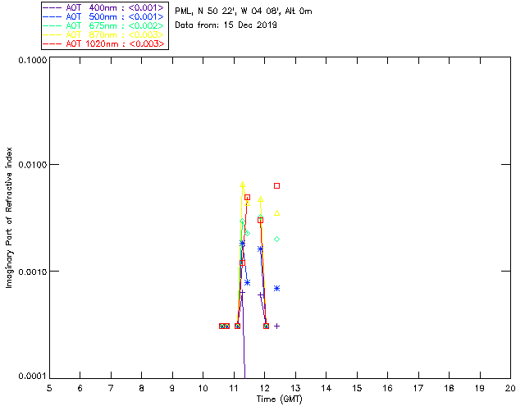
Task: Click the AOT 400nm legend entry
Action: pos(104,7)
